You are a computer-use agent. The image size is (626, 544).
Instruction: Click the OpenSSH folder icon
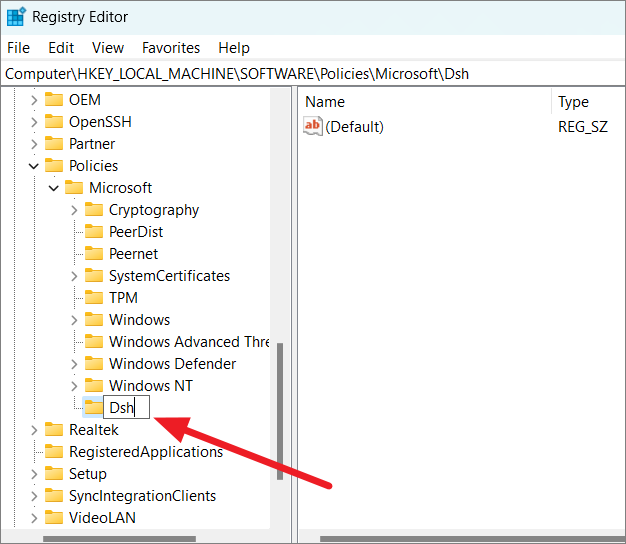pos(54,121)
